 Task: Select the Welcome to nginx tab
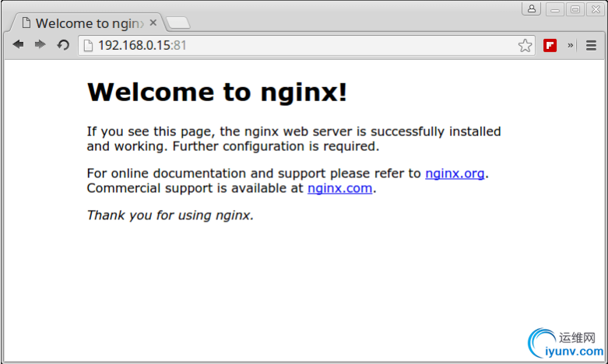click(x=89, y=23)
